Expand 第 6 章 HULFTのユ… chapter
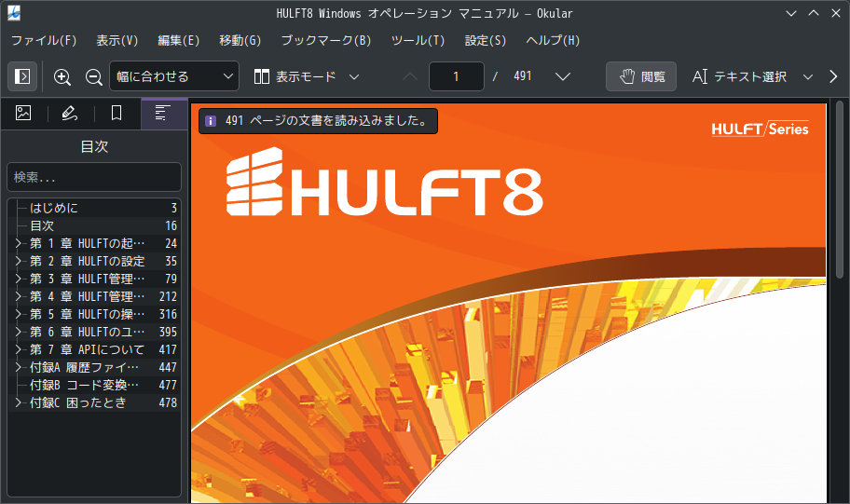This screenshot has height=504, width=850. (18, 332)
